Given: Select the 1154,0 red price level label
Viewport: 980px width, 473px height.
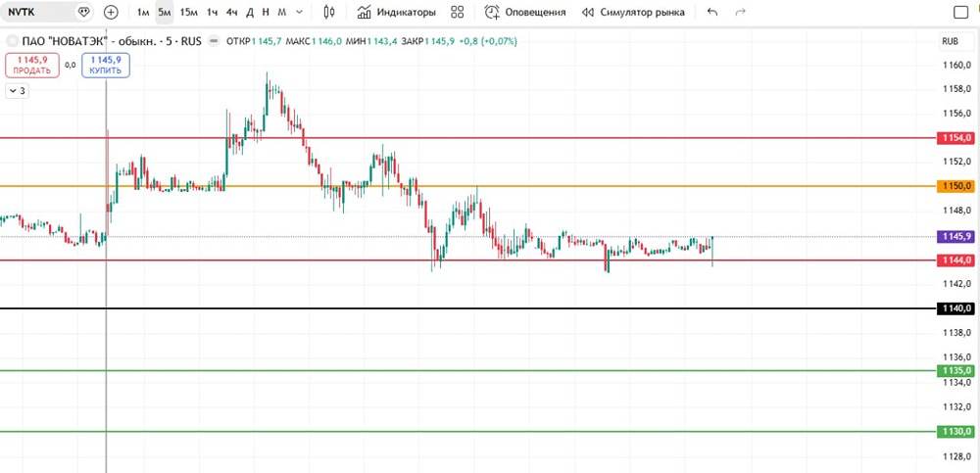Looking at the screenshot, I should pos(955,138).
